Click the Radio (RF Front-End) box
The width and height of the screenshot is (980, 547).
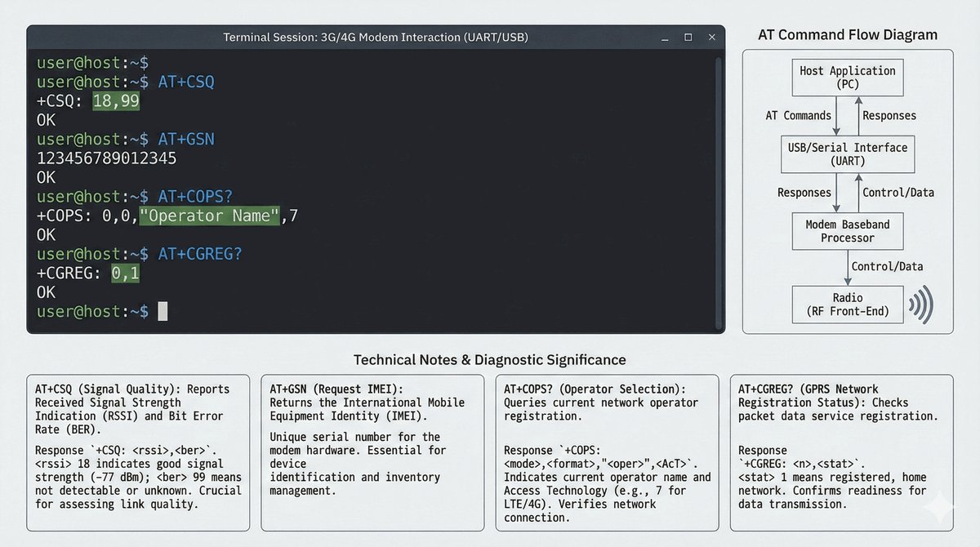pyautogui.click(x=847, y=304)
